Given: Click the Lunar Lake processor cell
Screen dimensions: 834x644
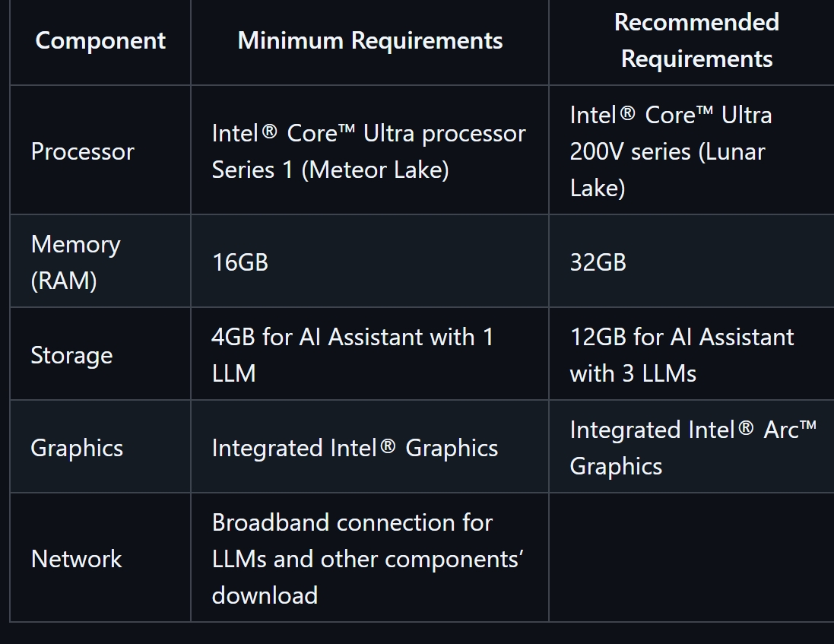Looking at the screenshot, I should [692, 151].
